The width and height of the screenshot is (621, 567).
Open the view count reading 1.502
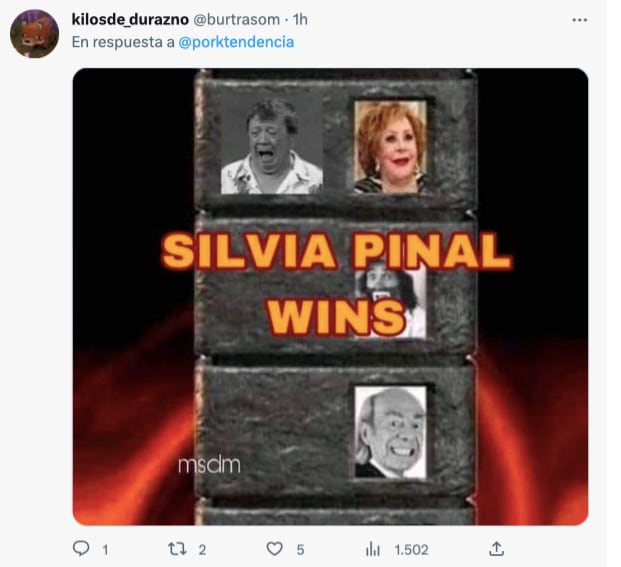[411, 550]
